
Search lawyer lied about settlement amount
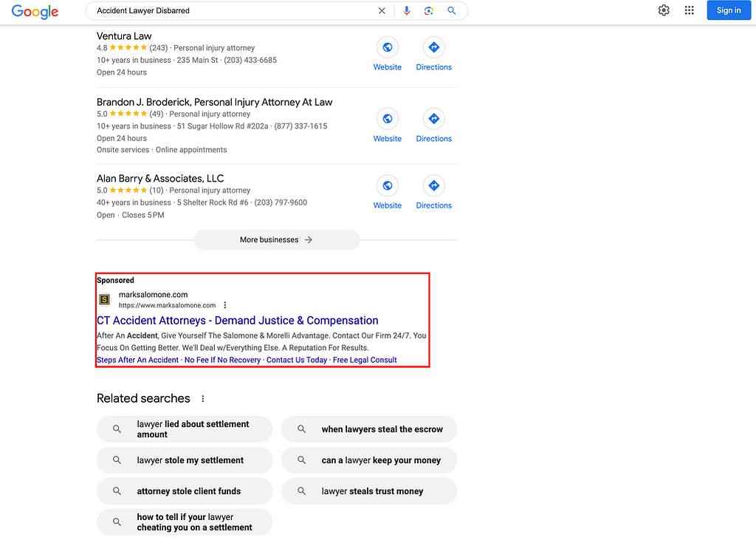tap(184, 429)
